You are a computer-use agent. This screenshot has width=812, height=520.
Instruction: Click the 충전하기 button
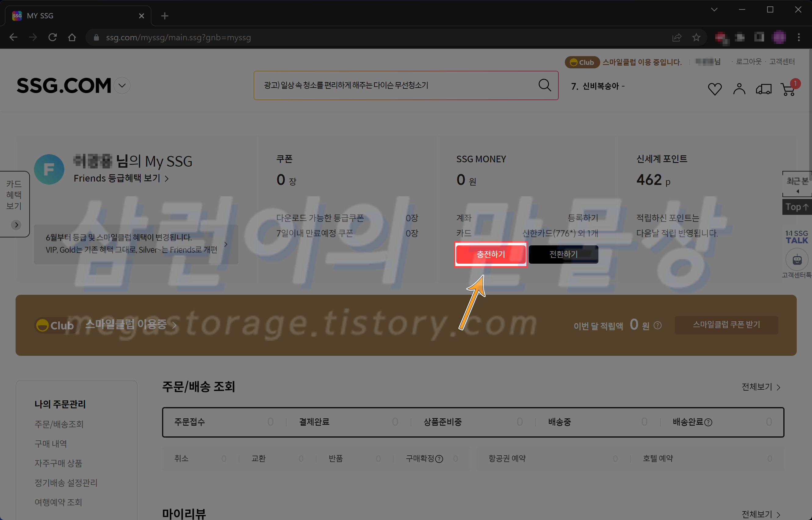(x=491, y=254)
